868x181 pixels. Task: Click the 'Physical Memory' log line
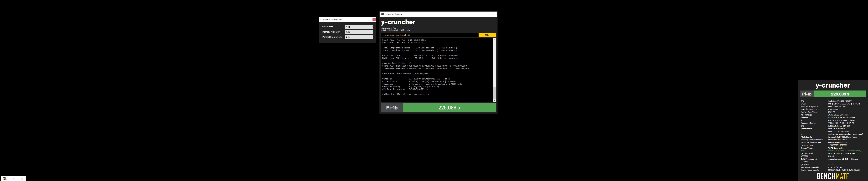[410, 87]
